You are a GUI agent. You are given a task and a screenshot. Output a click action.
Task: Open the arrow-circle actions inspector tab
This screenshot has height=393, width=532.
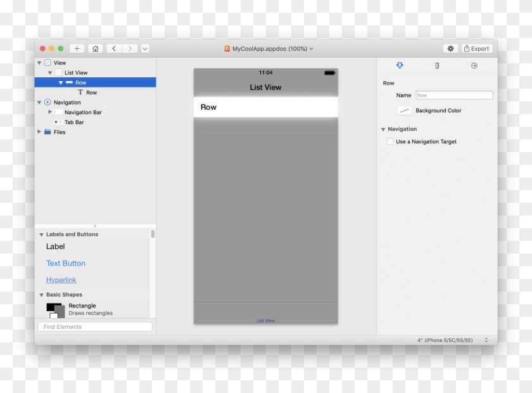coord(474,66)
